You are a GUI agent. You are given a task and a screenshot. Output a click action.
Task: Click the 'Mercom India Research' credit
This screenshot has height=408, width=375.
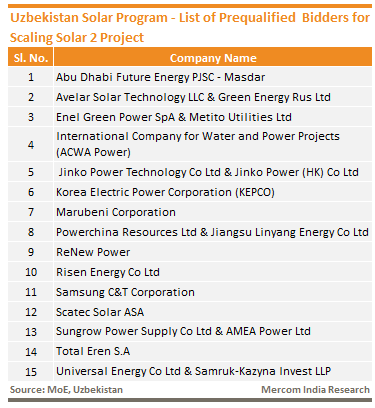[x=315, y=390]
